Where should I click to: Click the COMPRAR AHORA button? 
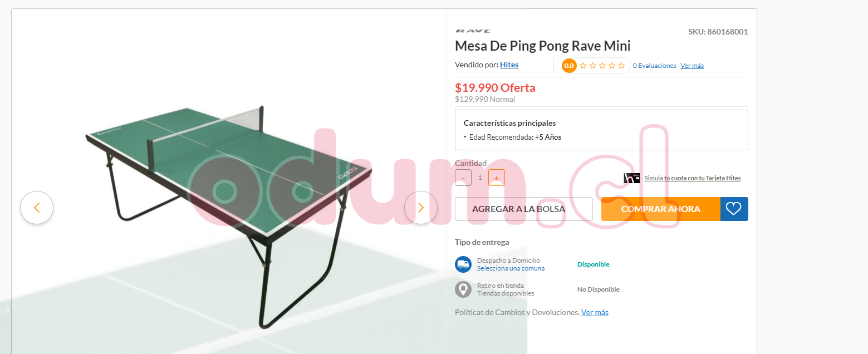pyautogui.click(x=661, y=209)
